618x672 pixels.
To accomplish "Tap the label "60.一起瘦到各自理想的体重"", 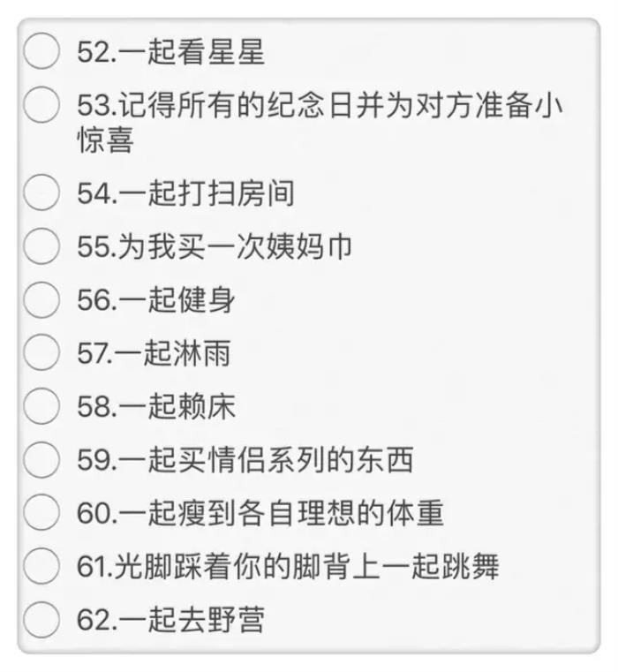I will pos(260,514).
